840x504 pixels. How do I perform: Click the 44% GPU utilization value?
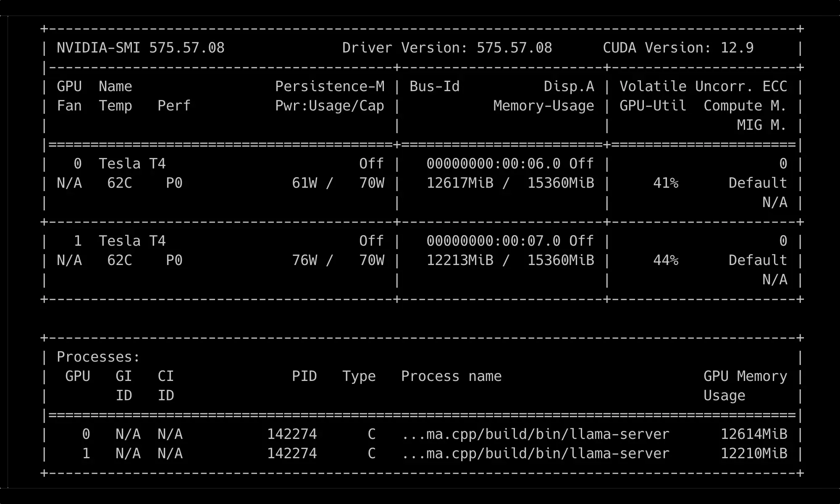point(666,260)
